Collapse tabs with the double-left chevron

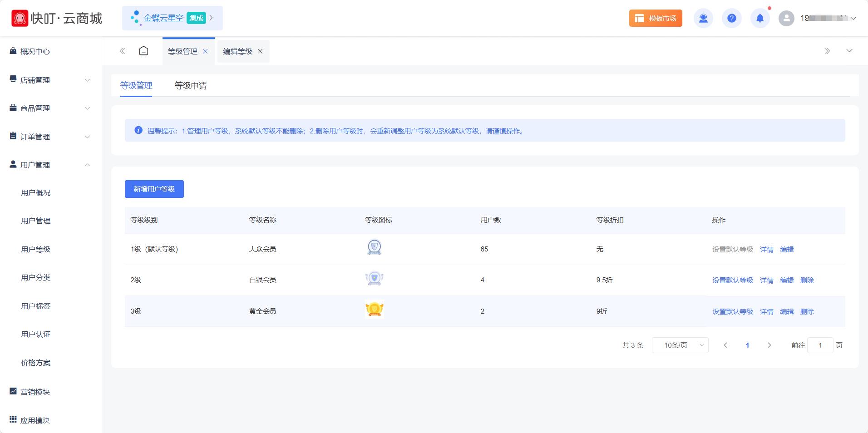[x=122, y=51]
